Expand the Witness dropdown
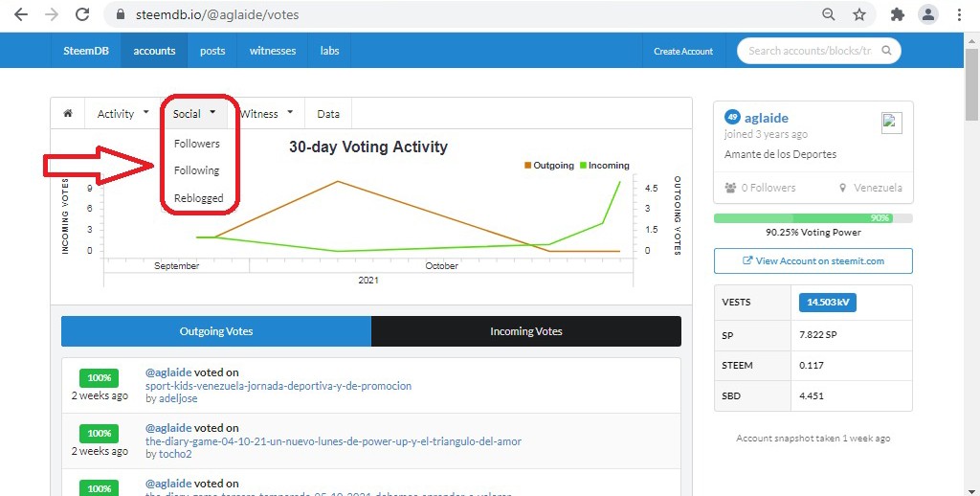 tap(267, 113)
